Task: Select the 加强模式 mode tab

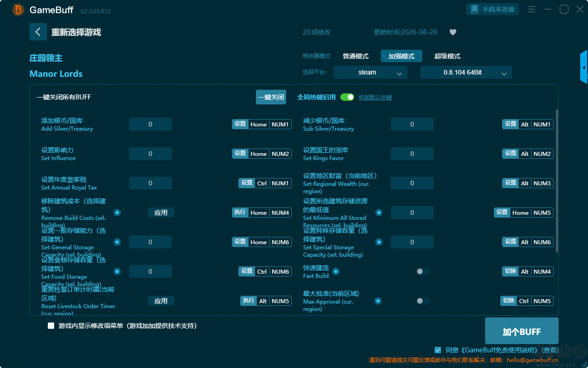Action: (x=401, y=56)
